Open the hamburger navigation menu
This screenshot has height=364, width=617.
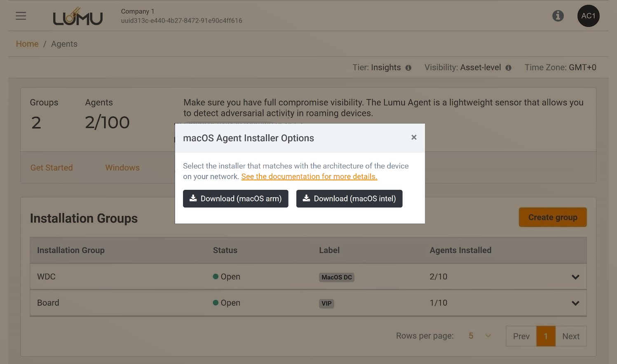click(x=21, y=16)
